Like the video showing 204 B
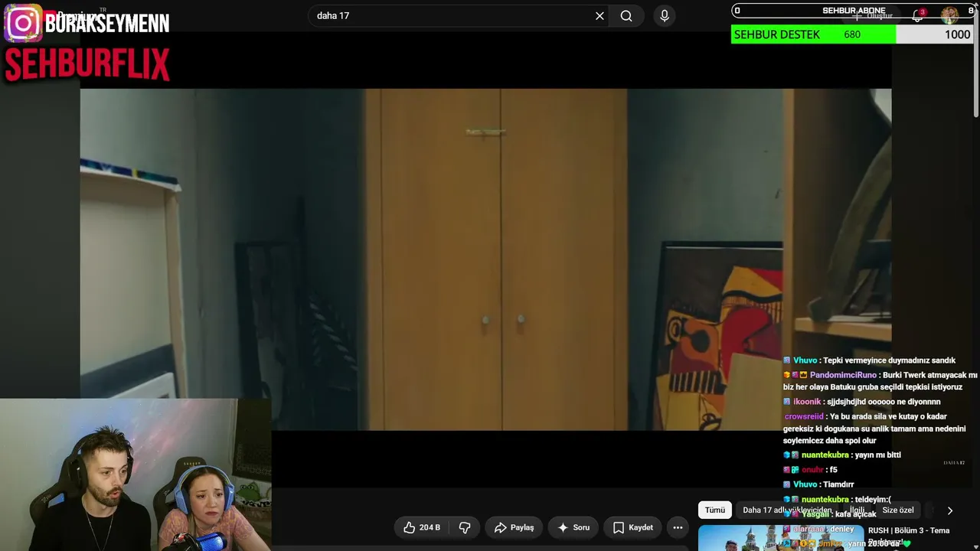The height and width of the screenshot is (551, 980). click(422, 527)
